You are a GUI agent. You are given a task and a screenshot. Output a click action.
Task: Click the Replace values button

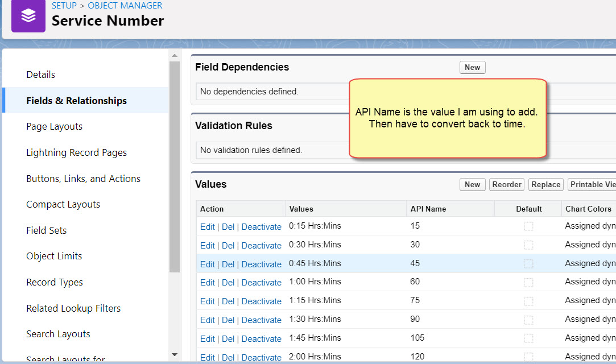click(546, 184)
